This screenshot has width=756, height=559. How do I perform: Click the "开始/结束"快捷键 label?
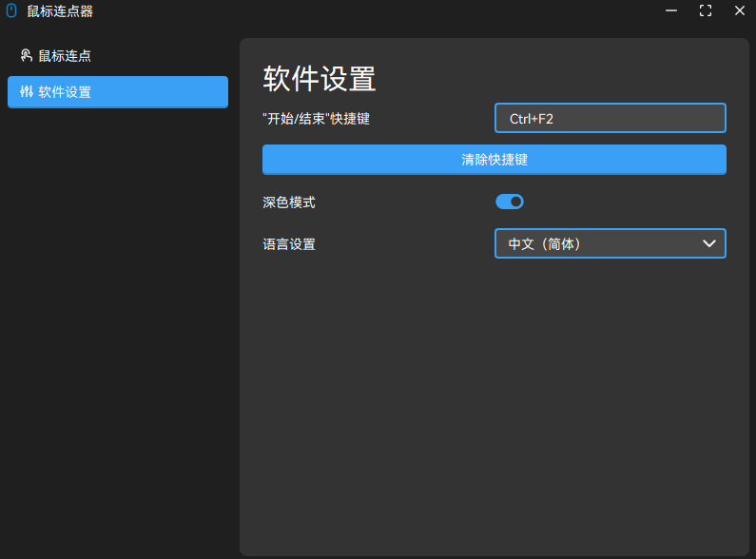click(316, 119)
